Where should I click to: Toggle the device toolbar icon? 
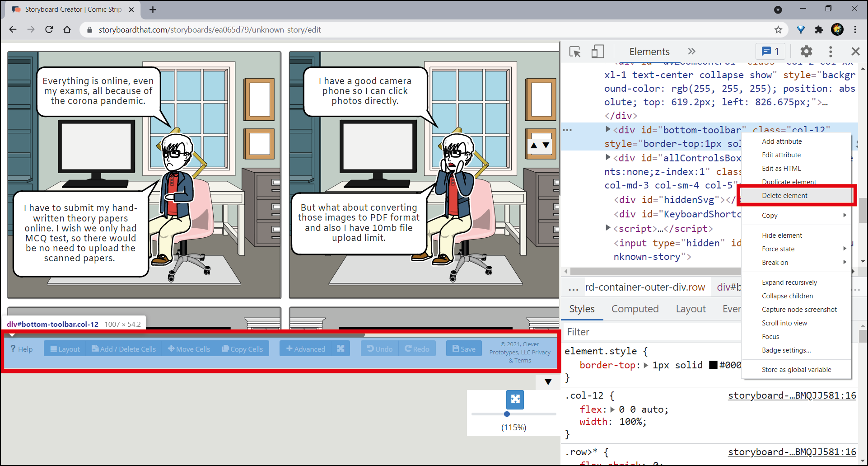(597, 52)
